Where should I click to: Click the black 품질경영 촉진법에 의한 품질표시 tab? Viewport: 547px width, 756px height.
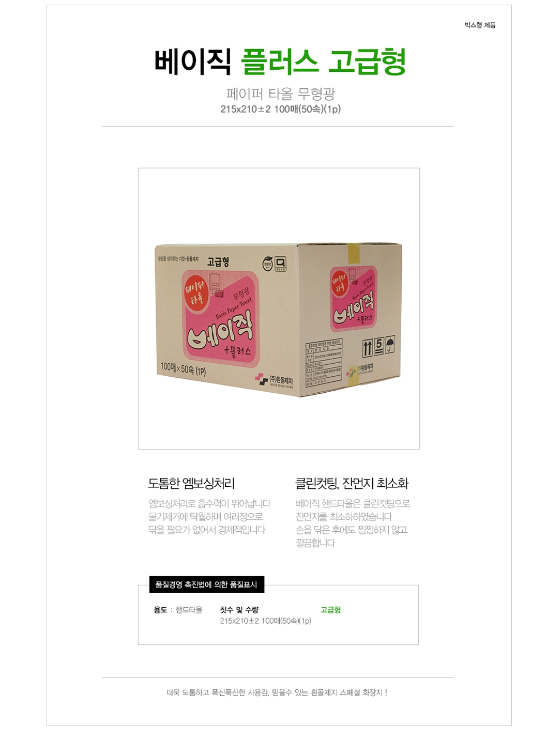click(x=207, y=584)
